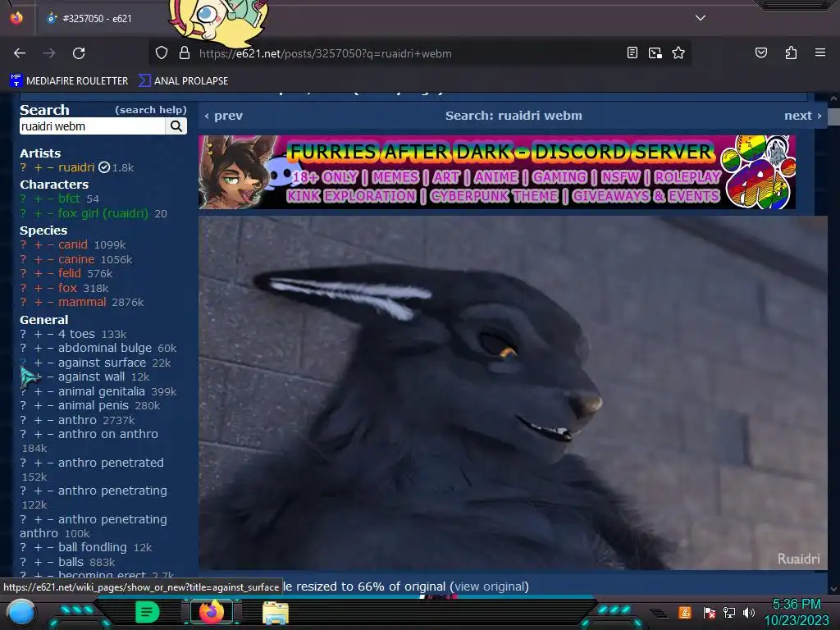Open MEDIAFIRE ROULETTER bookmark

pyautogui.click(x=69, y=81)
